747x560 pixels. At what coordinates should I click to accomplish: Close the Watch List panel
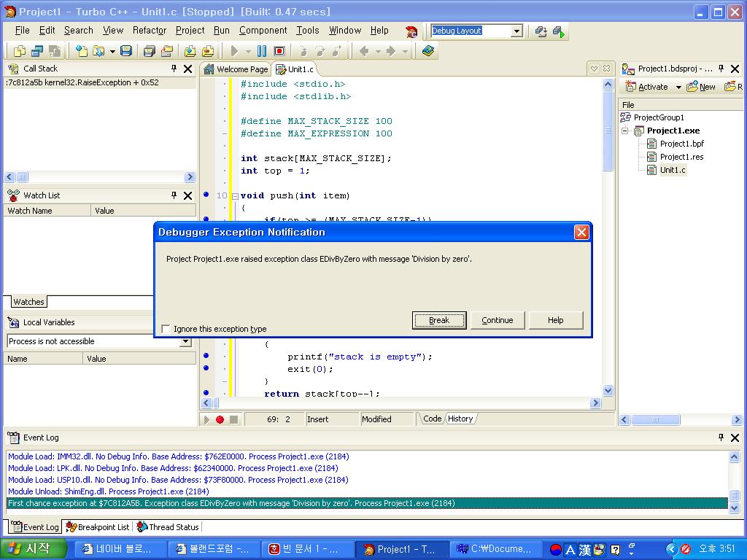click(187, 195)
